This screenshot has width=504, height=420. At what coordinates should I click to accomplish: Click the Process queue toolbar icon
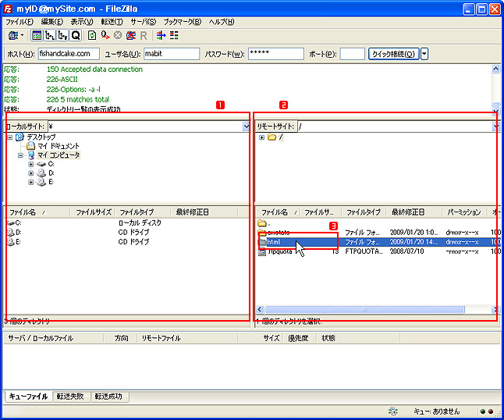[105, 35]
